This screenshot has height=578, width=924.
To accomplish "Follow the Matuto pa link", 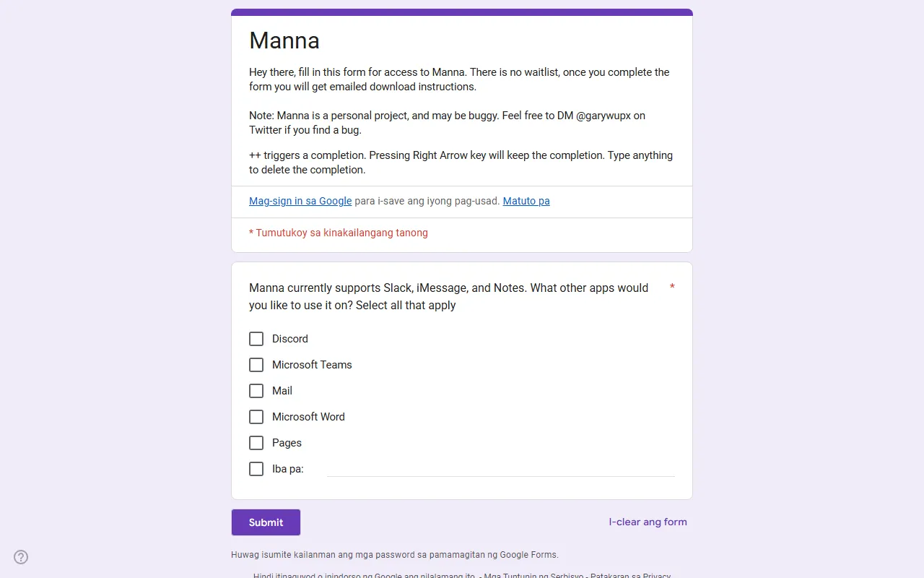I will point(526,201).
